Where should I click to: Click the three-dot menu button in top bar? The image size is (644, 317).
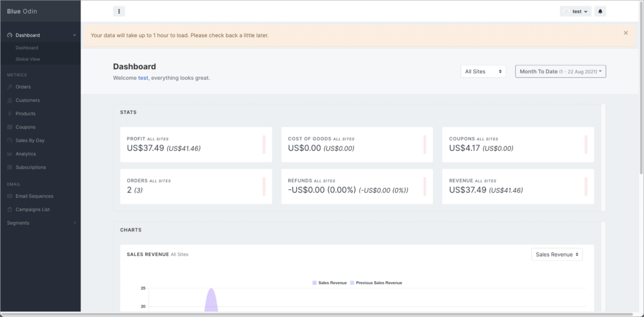119,11
